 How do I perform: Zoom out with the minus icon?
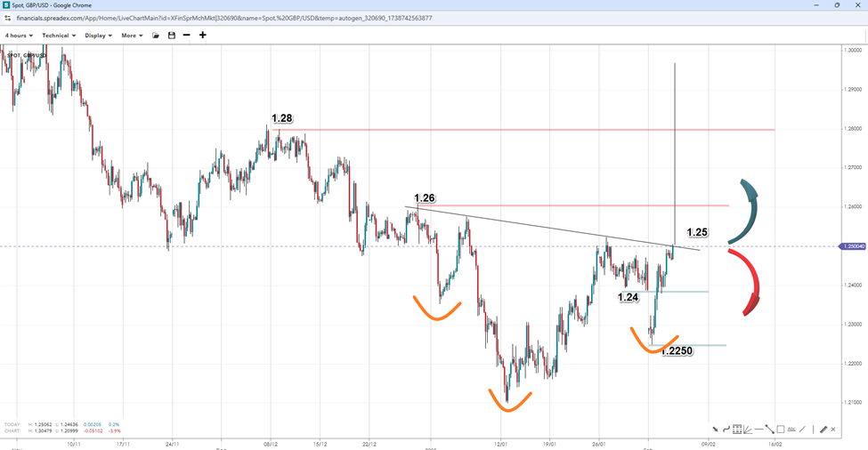pos(186,36)
